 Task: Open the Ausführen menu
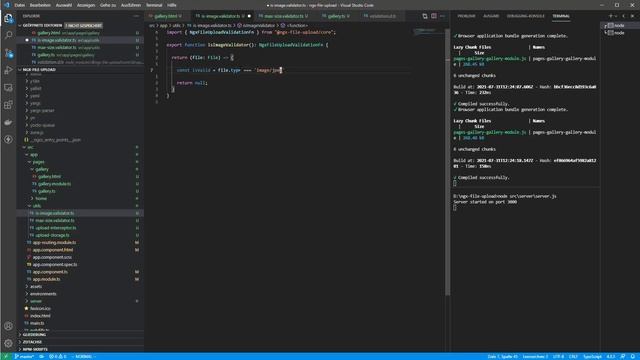click(x=131, y=5)
